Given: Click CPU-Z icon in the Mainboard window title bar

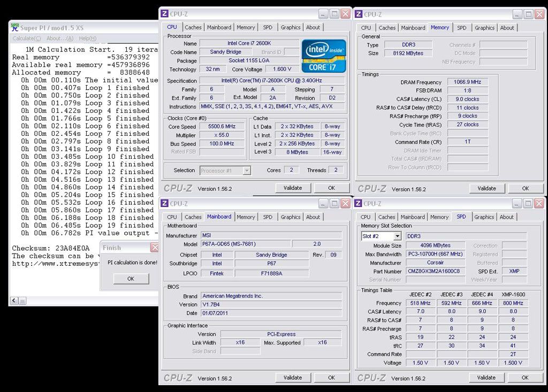Looking at the screenshot, I should pos(165,203).
